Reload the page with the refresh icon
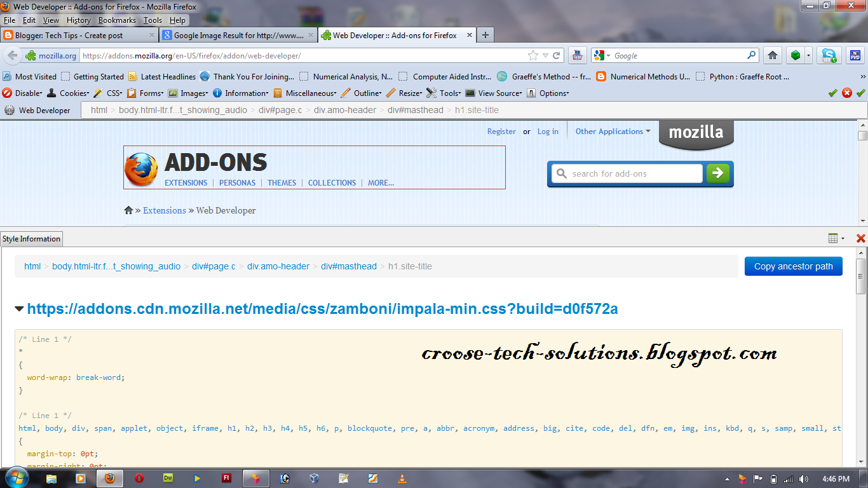The width and height of the screenshot is (868, 488). (556, 55)
